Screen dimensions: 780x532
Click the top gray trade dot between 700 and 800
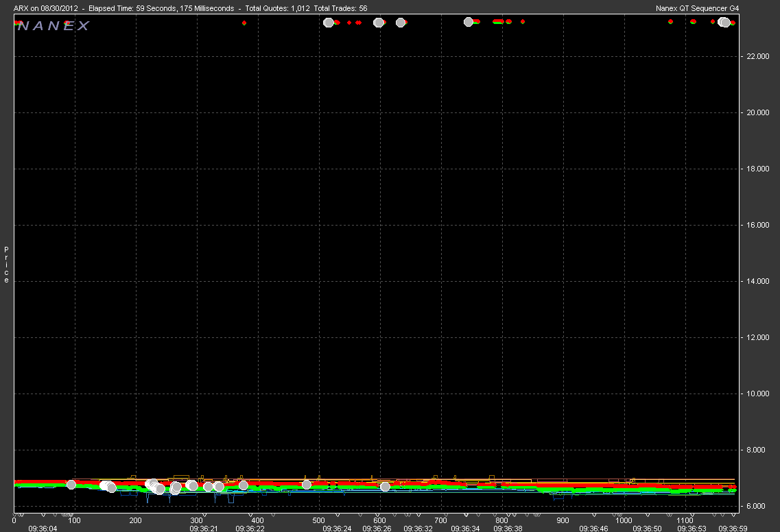pyautogui.click(x=468, y=22)
